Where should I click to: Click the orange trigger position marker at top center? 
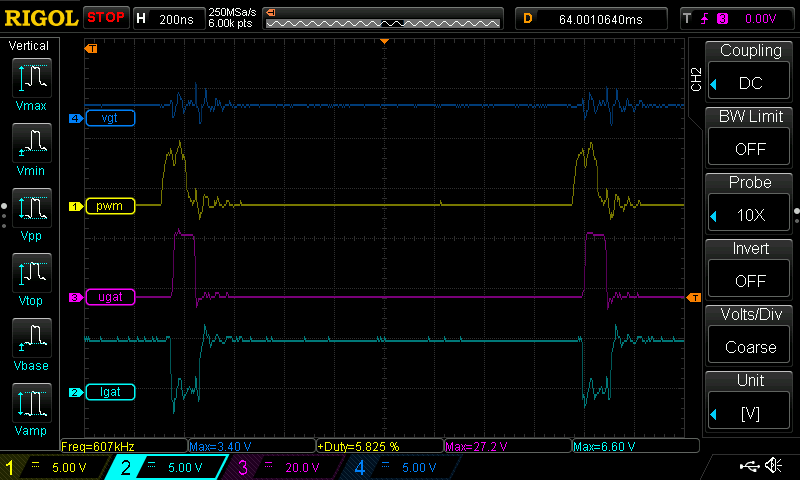(385, 41)
